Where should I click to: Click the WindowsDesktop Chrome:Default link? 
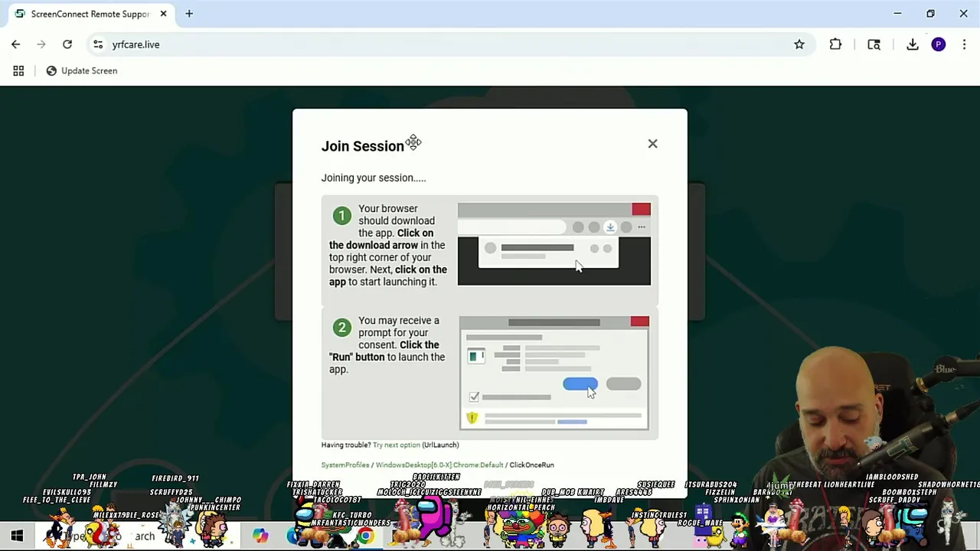439,465
